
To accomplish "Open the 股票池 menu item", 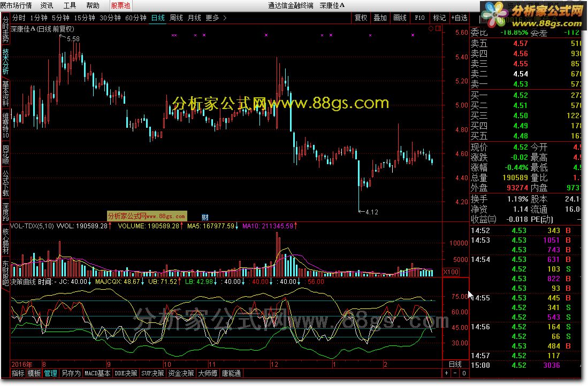I will point(120,5).
